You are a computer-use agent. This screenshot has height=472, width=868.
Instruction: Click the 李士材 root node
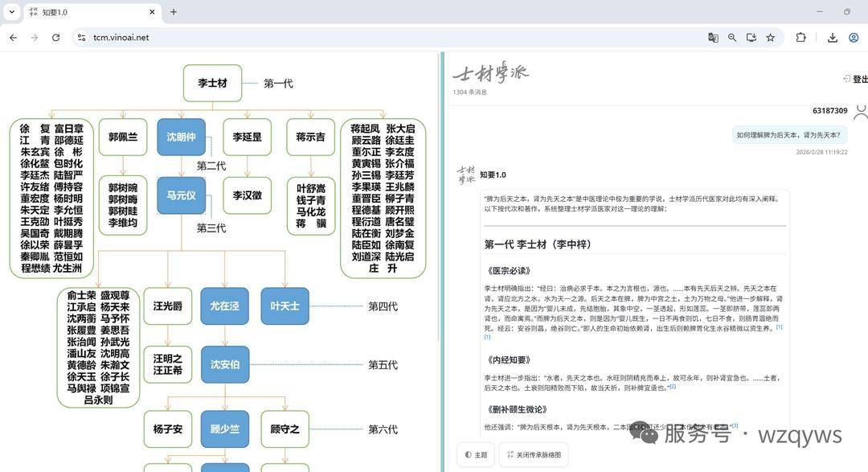212,83
